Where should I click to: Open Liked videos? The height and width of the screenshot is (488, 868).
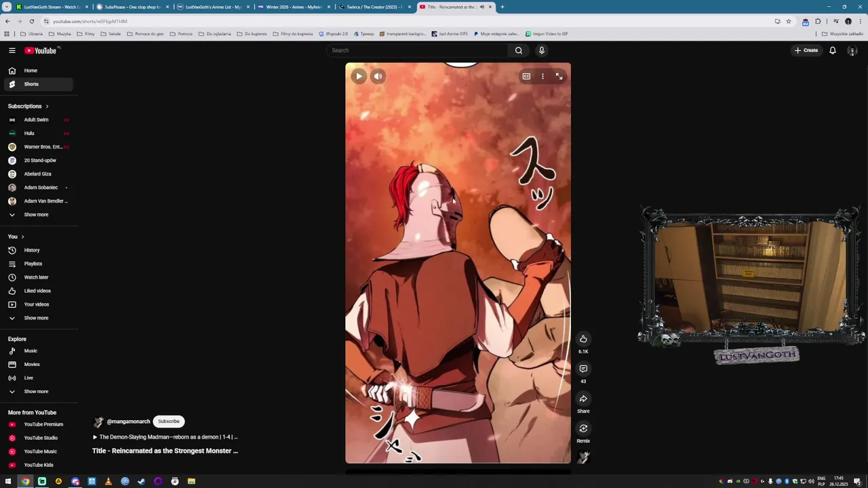[39, 291]
